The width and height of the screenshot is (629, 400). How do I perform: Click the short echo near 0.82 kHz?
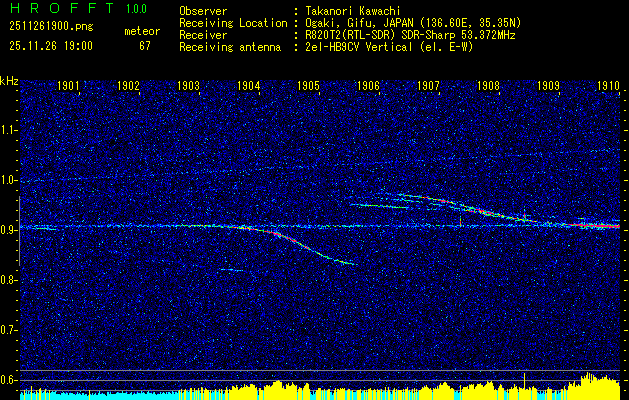232,270
